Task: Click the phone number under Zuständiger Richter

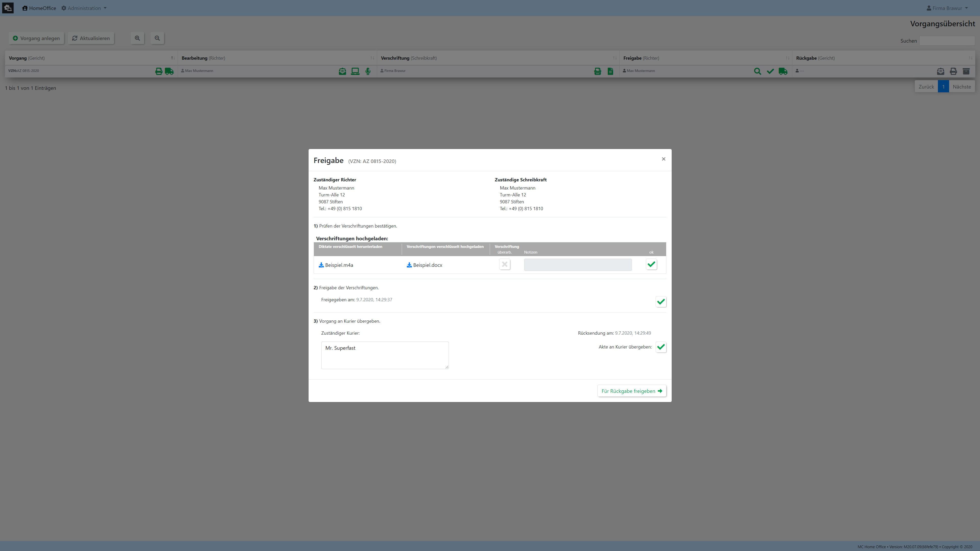Action: point(340,209)
